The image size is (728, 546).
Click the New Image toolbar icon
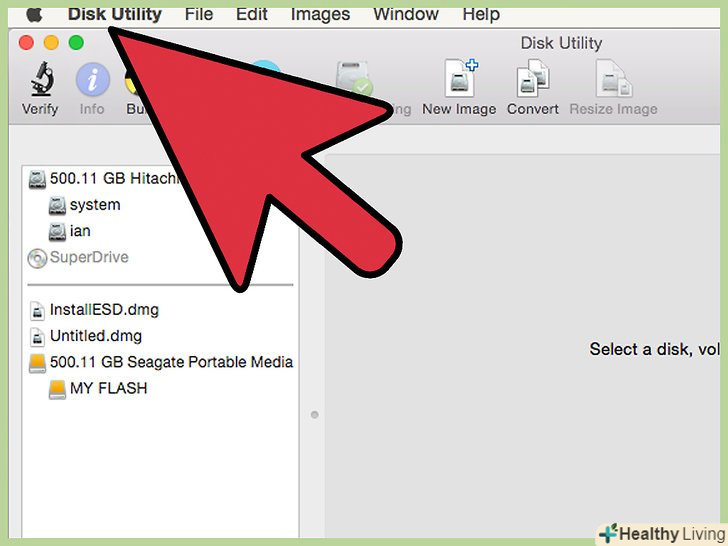(x=461, y=78)
